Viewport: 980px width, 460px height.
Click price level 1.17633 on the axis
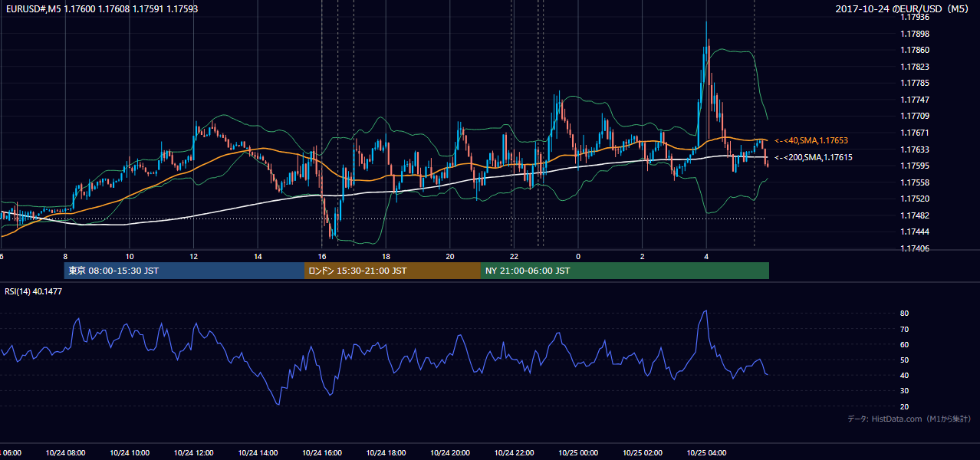click(x=915, y=149)
